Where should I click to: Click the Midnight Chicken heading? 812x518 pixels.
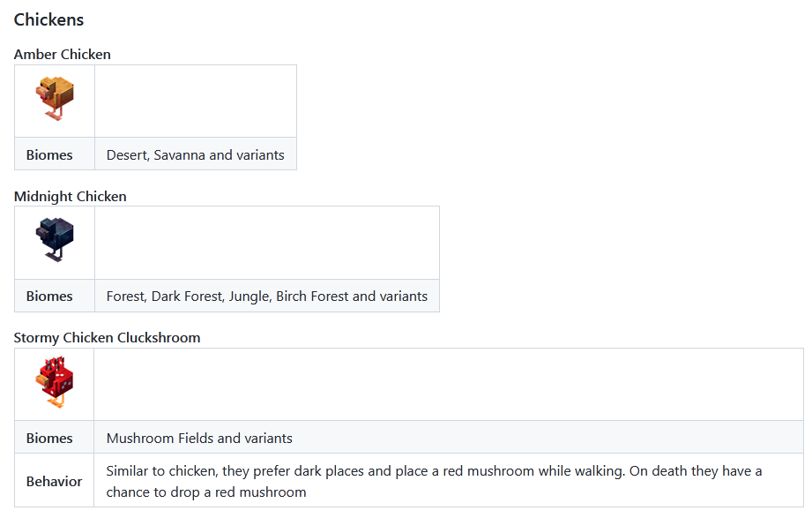(70, 197)
